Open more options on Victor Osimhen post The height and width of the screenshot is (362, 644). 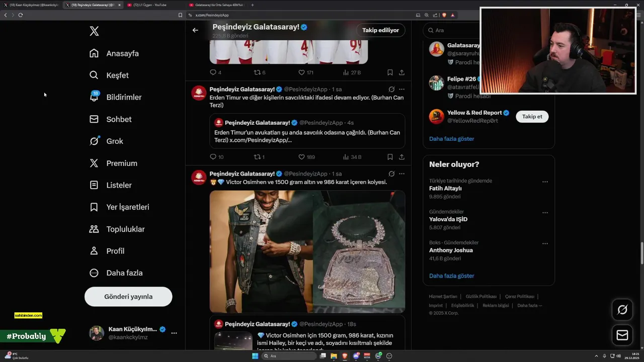click(x=401, y=173)
